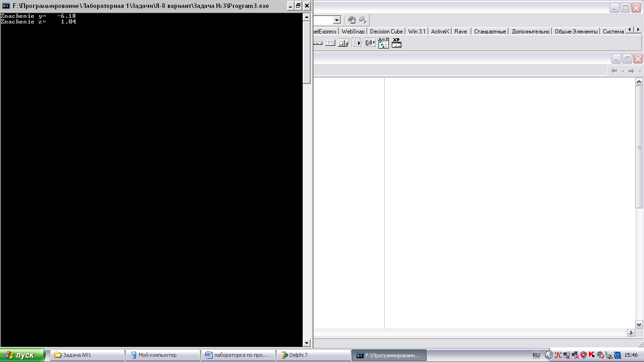Switch to the Decision Cube palette tab

click(386, 31)
